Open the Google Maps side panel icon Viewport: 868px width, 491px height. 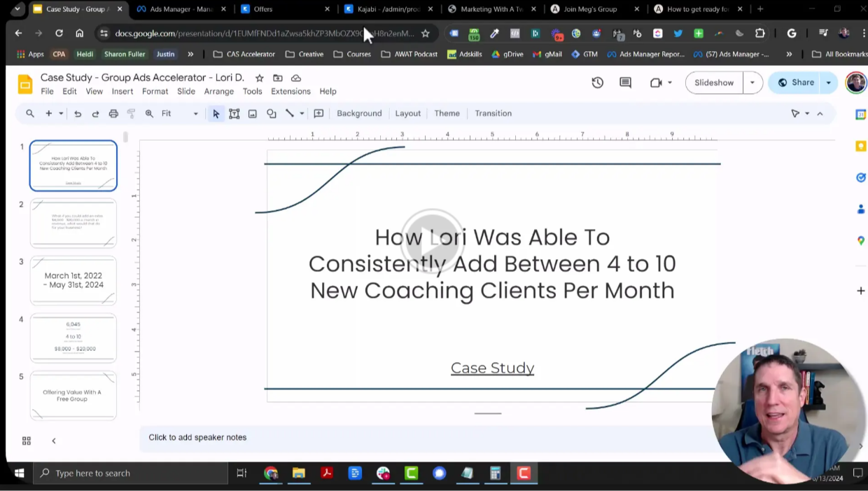click(x=860, y=240)
